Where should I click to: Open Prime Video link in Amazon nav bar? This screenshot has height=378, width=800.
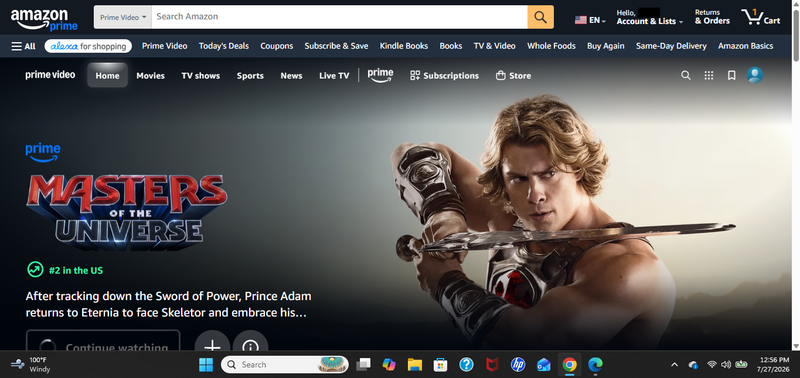click(164, 46)
